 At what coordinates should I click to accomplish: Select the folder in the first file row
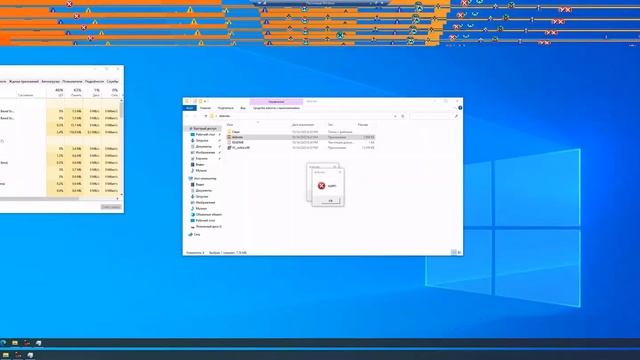[301, 132]
